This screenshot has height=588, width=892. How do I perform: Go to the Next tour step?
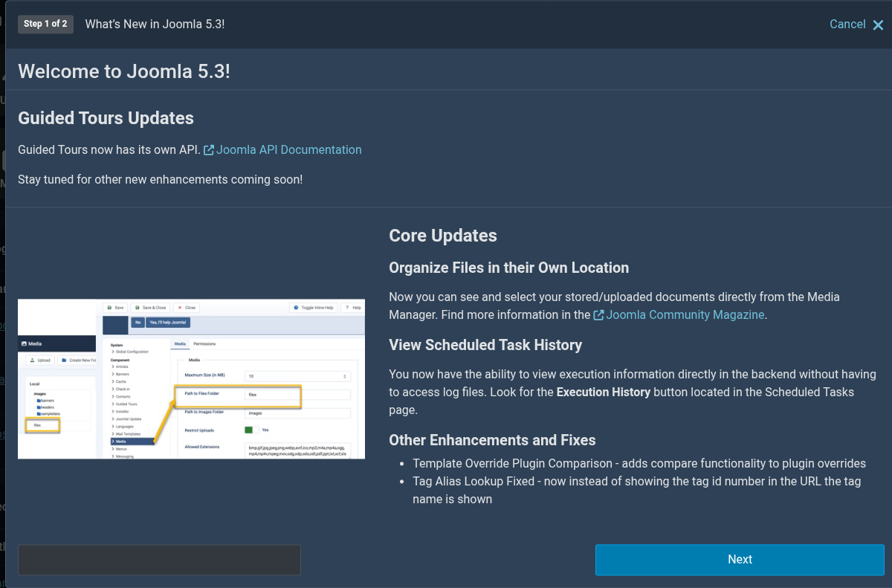pos(740,560)
